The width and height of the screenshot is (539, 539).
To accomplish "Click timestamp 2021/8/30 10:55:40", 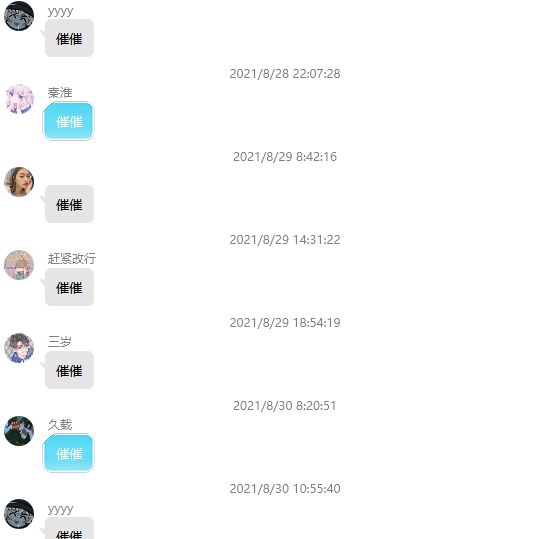I will pos(285,488).
